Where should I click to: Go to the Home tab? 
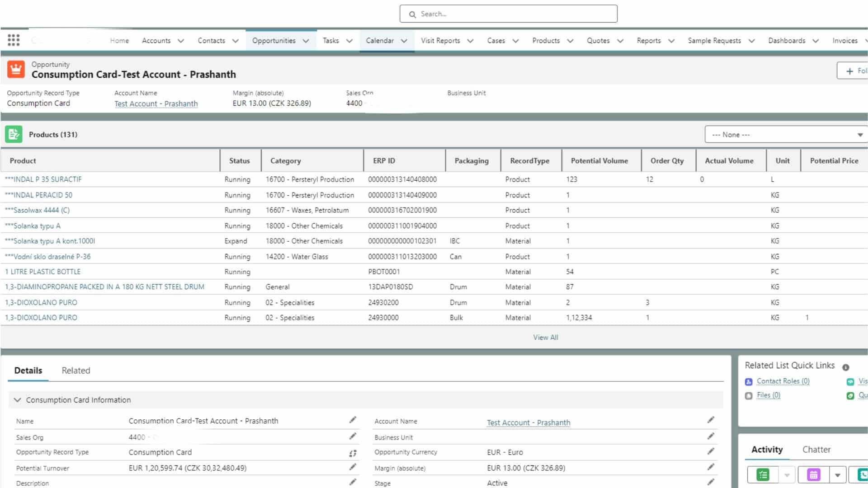(x=119, y=41)
